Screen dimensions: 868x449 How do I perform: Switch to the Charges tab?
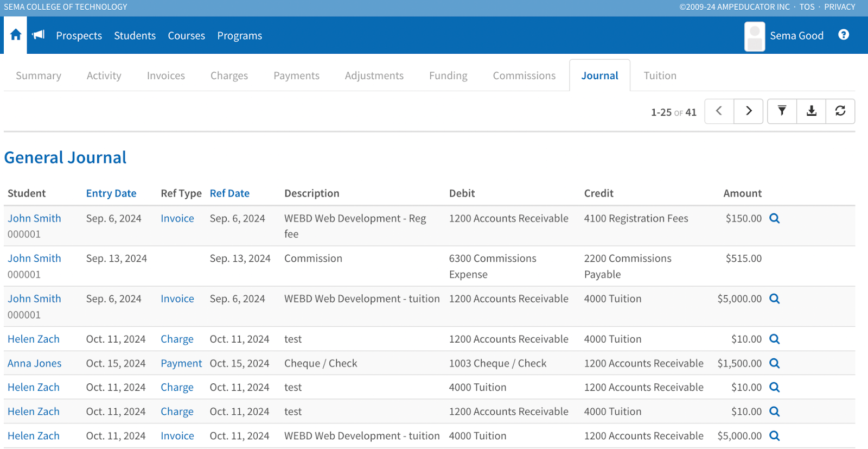click(229, 75)
